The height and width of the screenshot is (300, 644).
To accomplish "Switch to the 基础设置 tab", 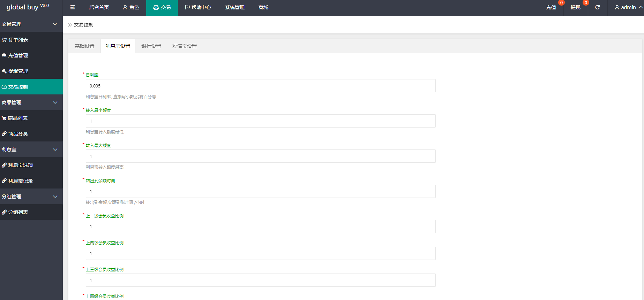I will pyautogui.click(x=84, y=46).
